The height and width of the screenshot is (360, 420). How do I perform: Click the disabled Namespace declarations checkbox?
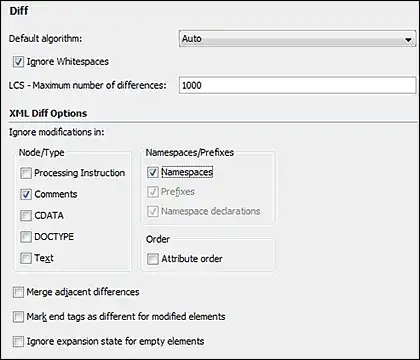pyautogui.click(x=153, y=211)
